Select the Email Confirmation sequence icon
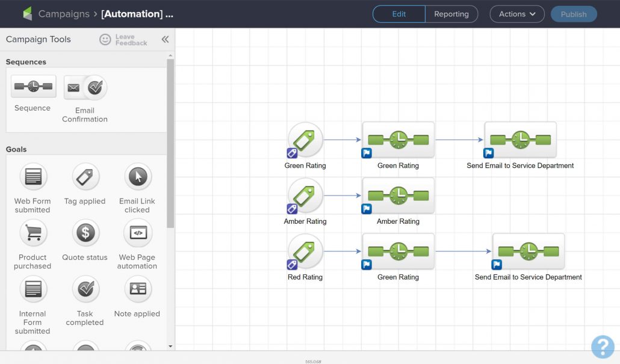Image resolution: width=620 pixels, height=364 pixels. click(x=85, y=87)
